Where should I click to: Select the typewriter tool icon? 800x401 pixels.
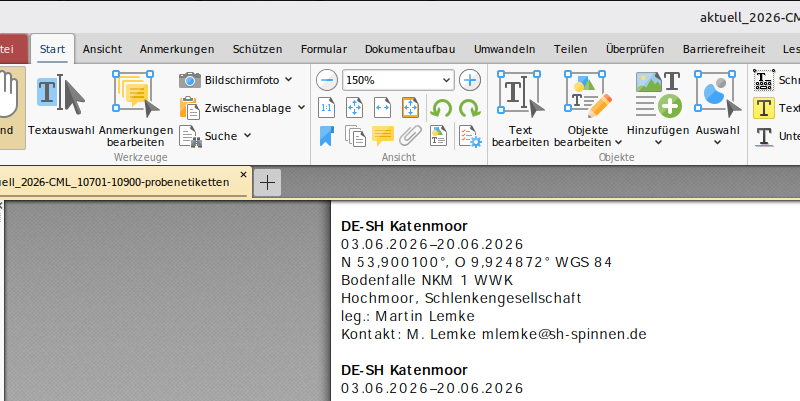pos(764,80)
